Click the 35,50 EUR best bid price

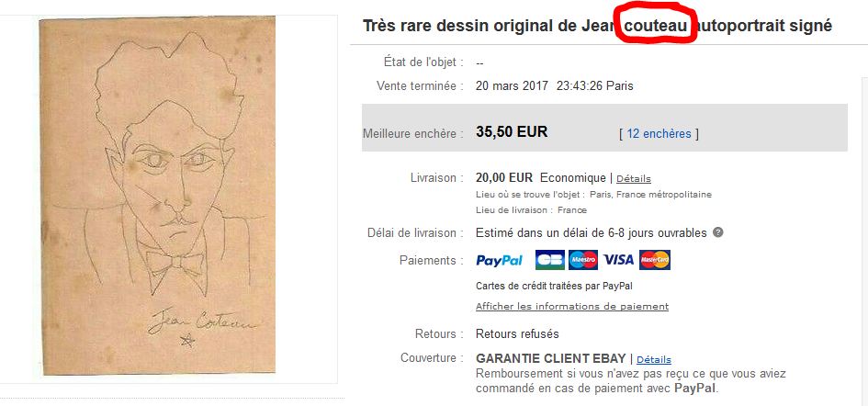[512, 132]
